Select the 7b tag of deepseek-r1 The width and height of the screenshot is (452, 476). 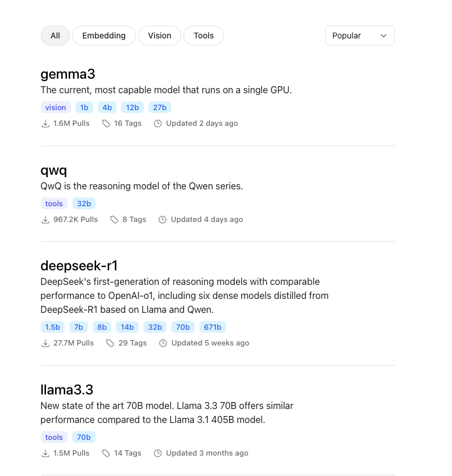(x=79, y=327)
